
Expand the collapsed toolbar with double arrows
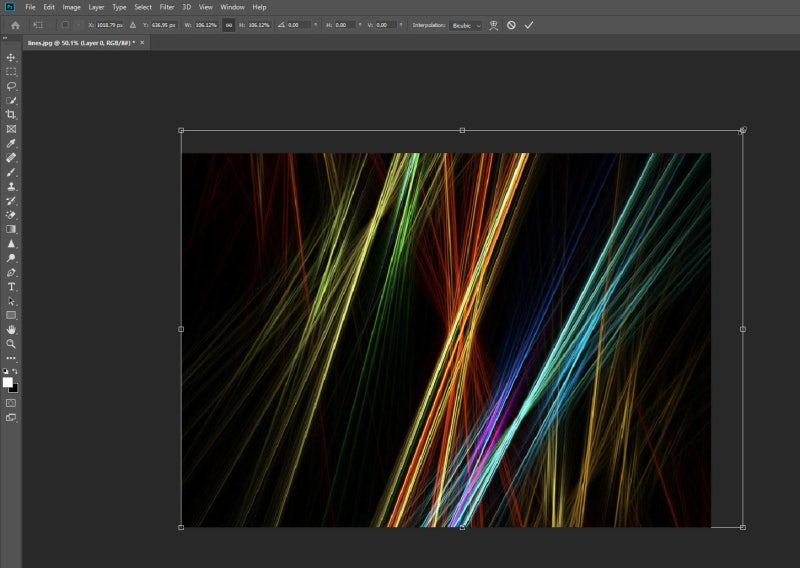(x=5, y=38)
